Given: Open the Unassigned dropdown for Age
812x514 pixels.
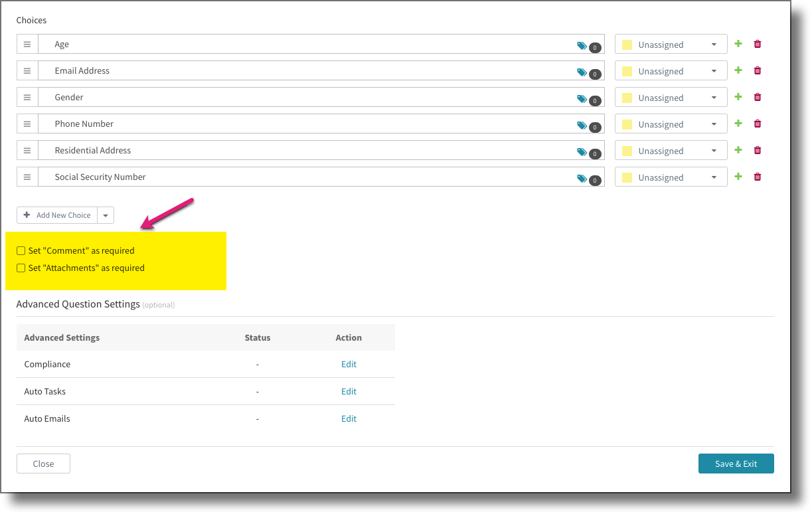Looking at the screenshot, I should coord(671,44).
